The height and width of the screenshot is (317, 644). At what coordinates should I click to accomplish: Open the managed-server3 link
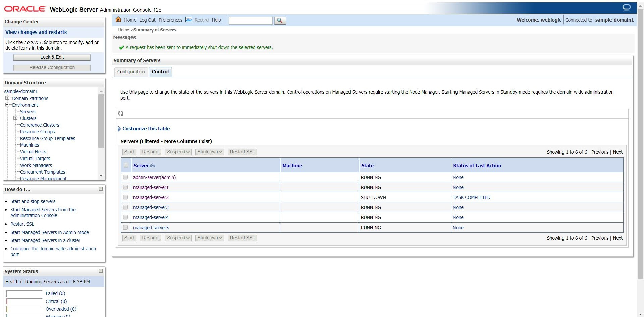151,207
